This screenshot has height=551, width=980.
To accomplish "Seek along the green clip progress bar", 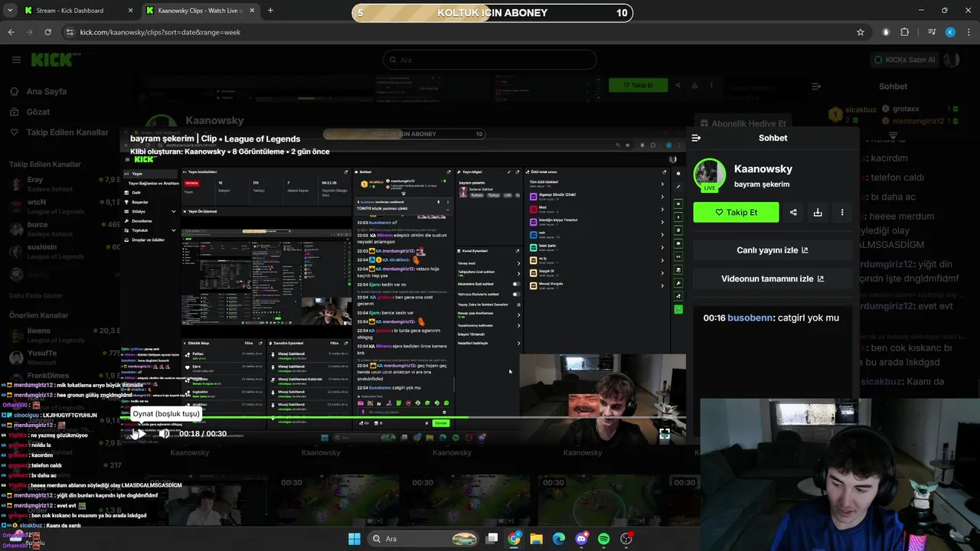I will click(x=402, y=418).
